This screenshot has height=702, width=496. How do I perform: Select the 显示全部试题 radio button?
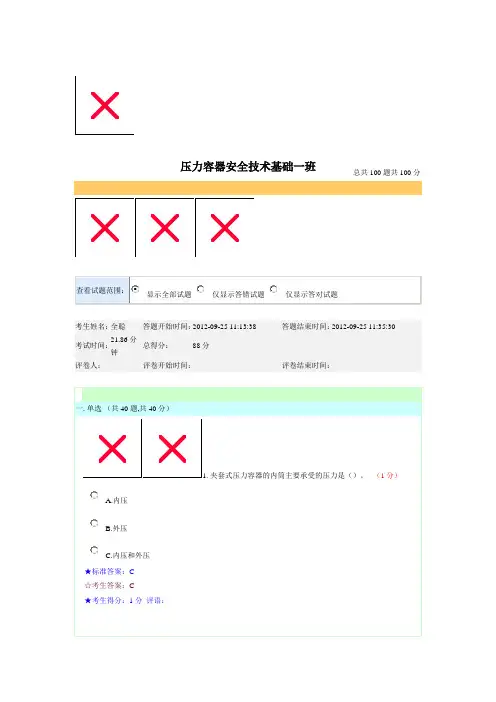[135, 289]
